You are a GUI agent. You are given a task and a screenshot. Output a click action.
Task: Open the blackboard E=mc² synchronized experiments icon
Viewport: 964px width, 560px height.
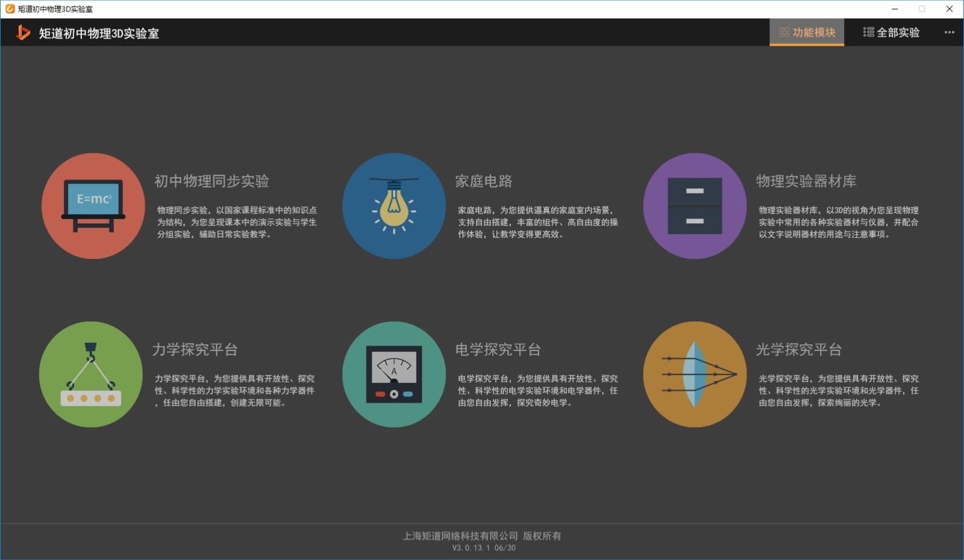pos(93,206)
